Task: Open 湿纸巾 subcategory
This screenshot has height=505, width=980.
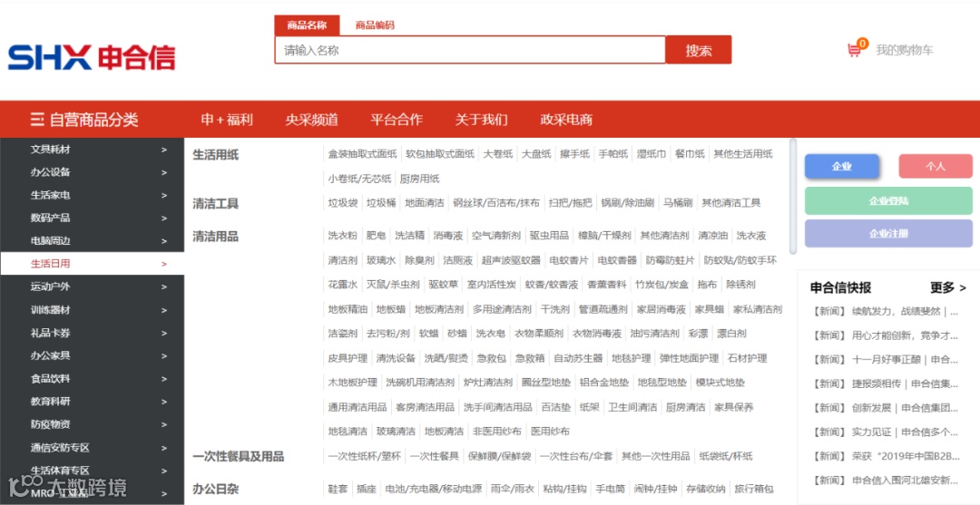Action: pos(652,154)
